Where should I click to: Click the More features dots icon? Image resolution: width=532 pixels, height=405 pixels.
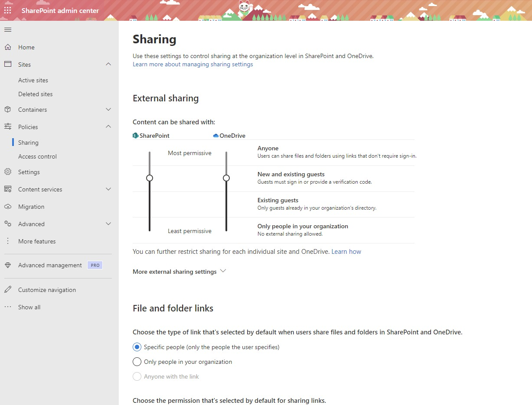[8, 241]
